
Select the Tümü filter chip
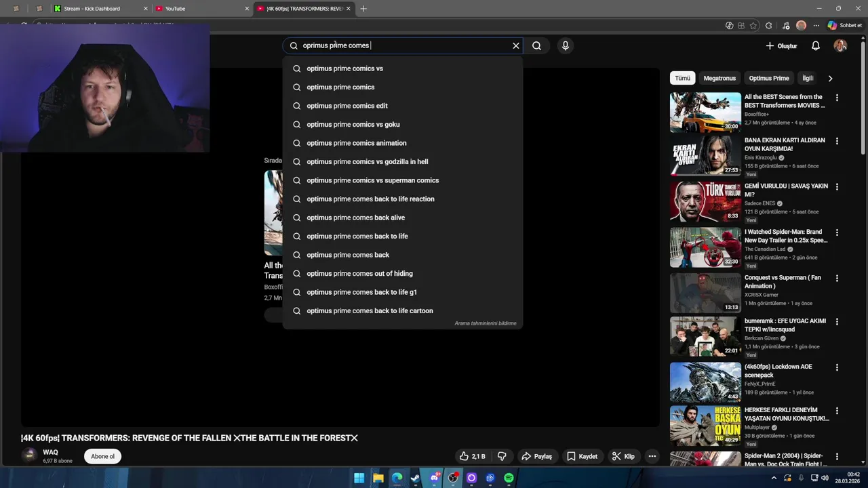pos(683,78)
